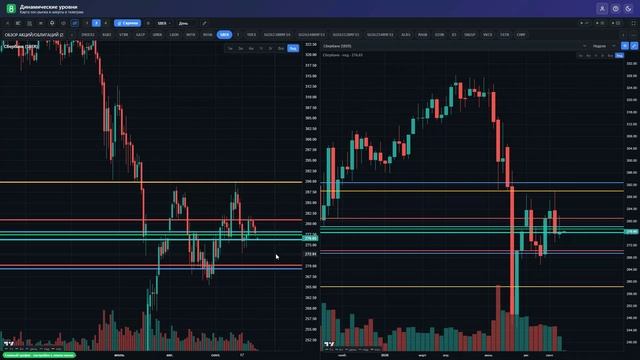Select the LKOH ticker tab

click(x=174, y=35)
